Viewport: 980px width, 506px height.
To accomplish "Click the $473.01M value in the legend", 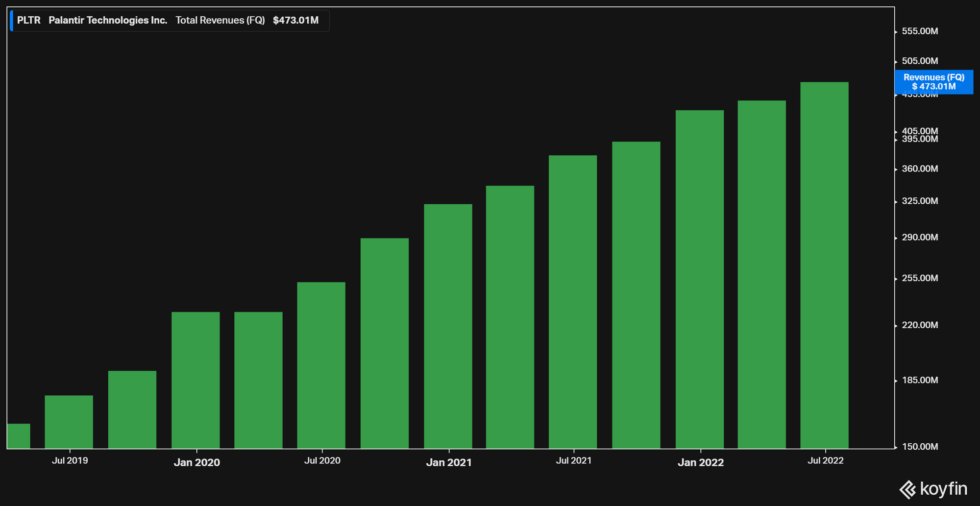I will [295, 21].
